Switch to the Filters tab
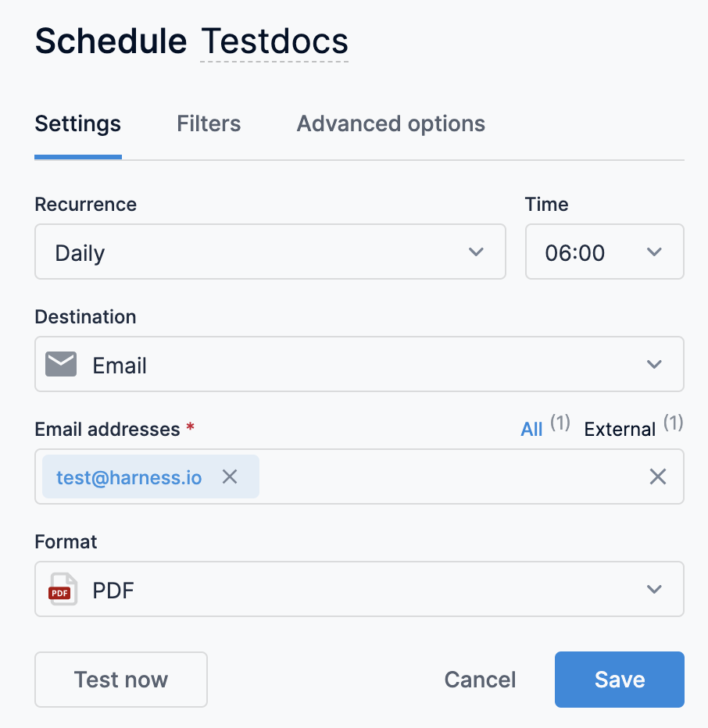Viewport: 708px width, 728px height. coord(209,124)
